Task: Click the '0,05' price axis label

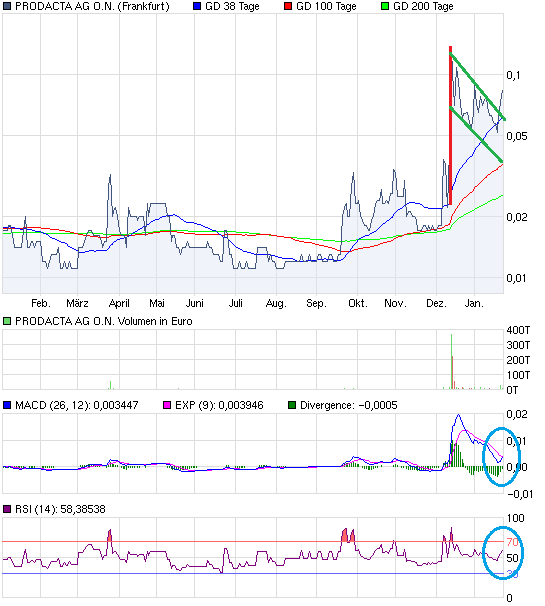Action: pyautogui.click(x=517, y=136)
